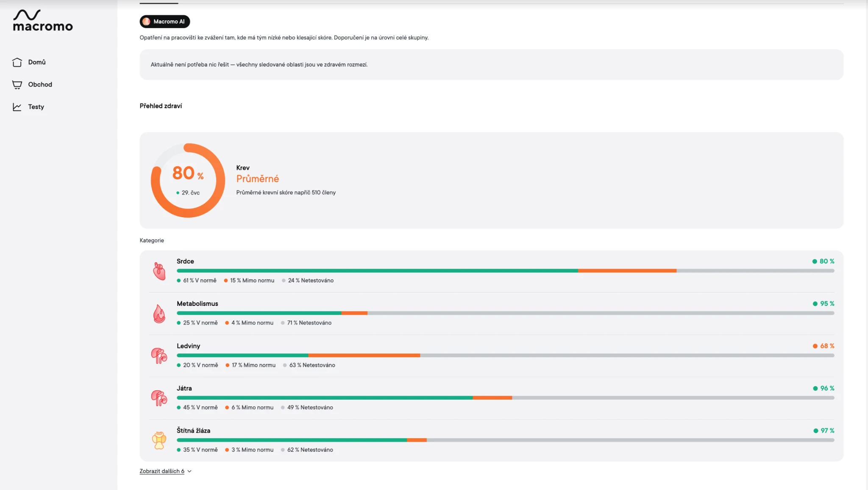Click '3 % Mimo normu' legend
Screen dimensions: 868x490
pyautogui.click(x=249, y=450)
